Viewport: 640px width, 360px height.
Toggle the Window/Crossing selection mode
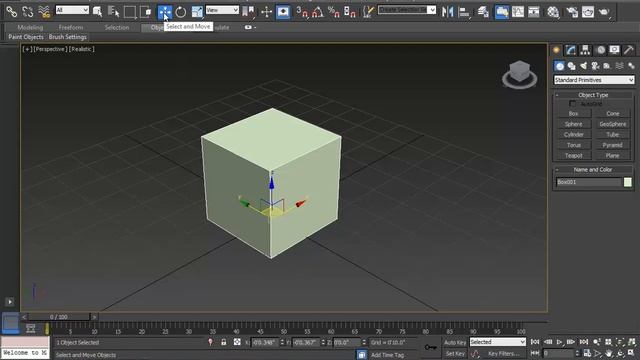tap(146, 12)
